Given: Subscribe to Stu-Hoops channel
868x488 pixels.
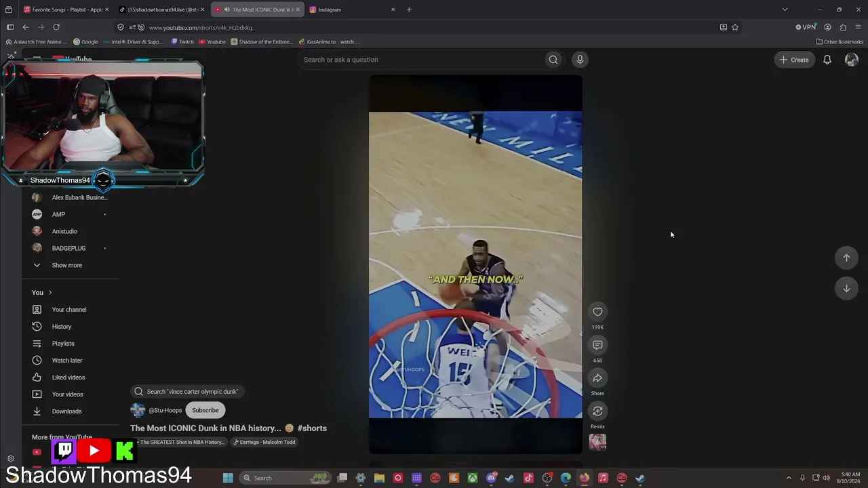Looking at the screenshot, I should click(x=205, y=410).
